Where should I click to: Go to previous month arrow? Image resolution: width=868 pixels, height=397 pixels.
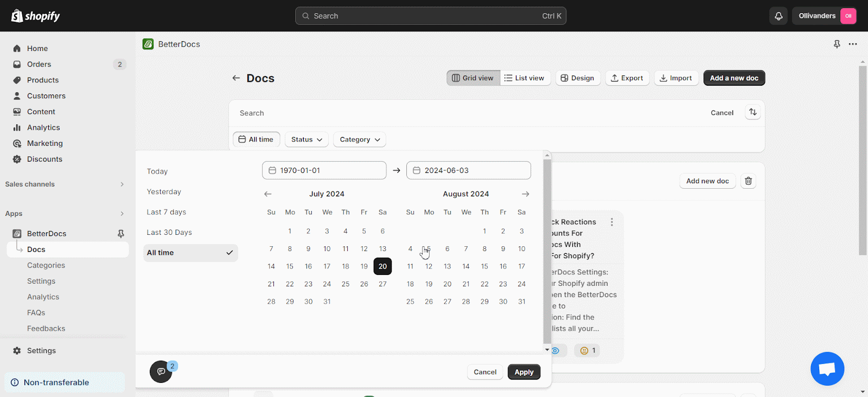(x=267, y=194)
